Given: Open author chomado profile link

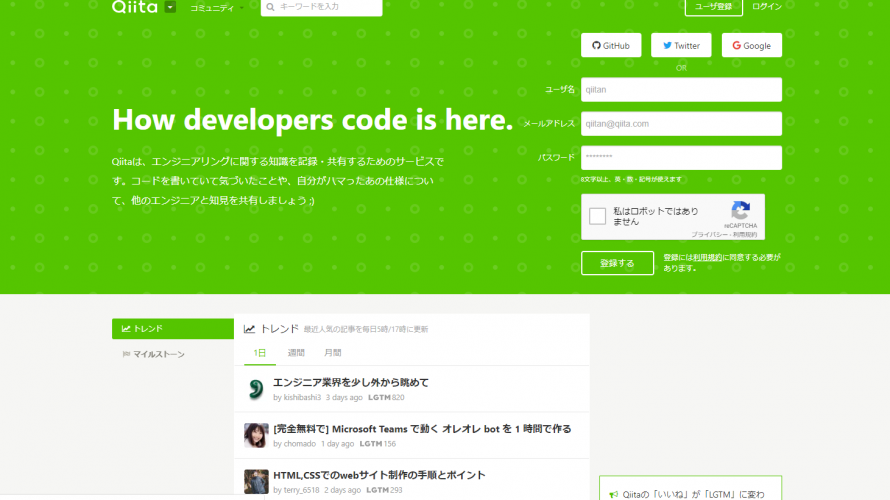Looking at the screenshot, I should pyautogui.click(x=300, y=444).
